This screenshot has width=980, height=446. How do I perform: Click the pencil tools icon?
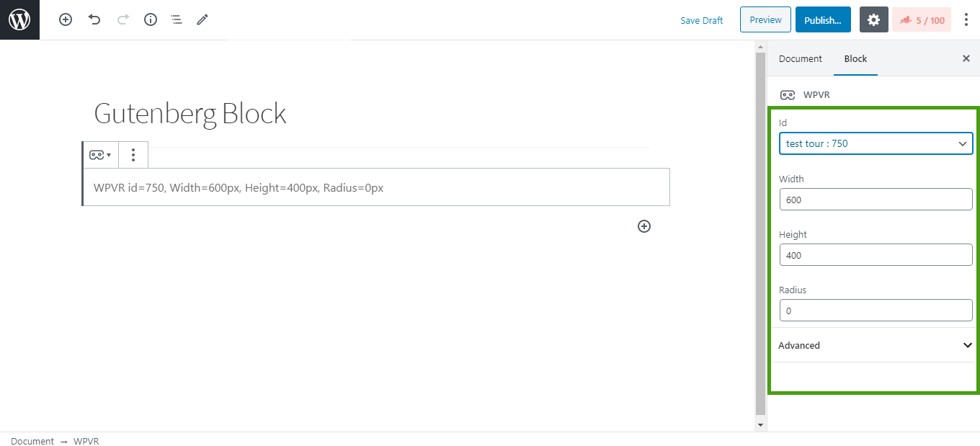click(202, 20)
